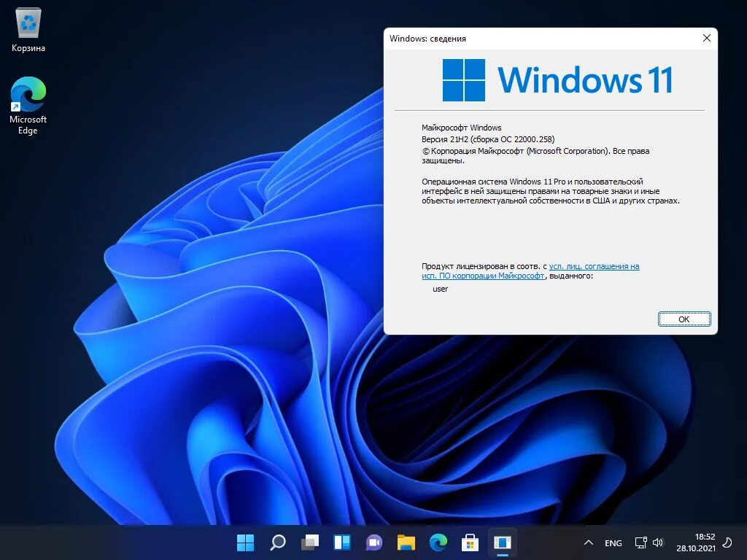Click the "Версия 21H2 (сборка ОС 22000.258)" text
Viewport: 747px width, 560px height.
coord(488,139)
